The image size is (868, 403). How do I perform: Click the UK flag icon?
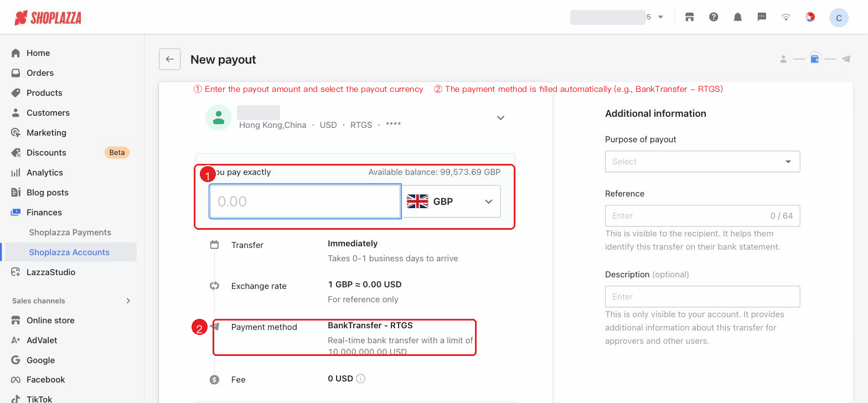click(x=417, y=201)
